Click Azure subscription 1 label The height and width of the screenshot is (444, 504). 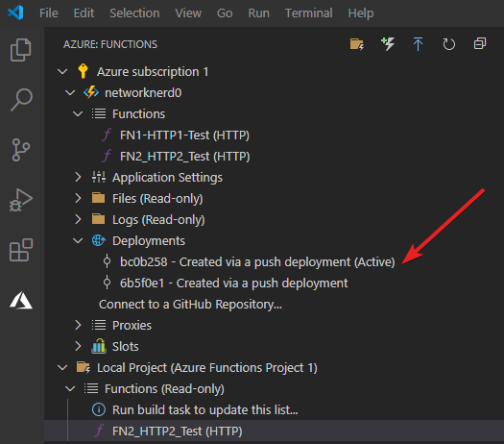(153, 71)
